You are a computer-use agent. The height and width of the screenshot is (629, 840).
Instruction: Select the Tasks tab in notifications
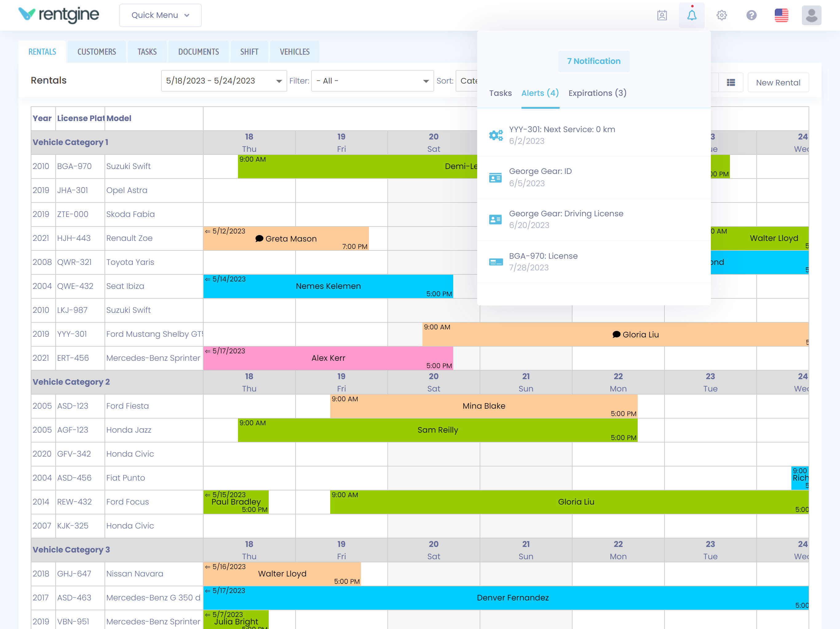(500, 93)
